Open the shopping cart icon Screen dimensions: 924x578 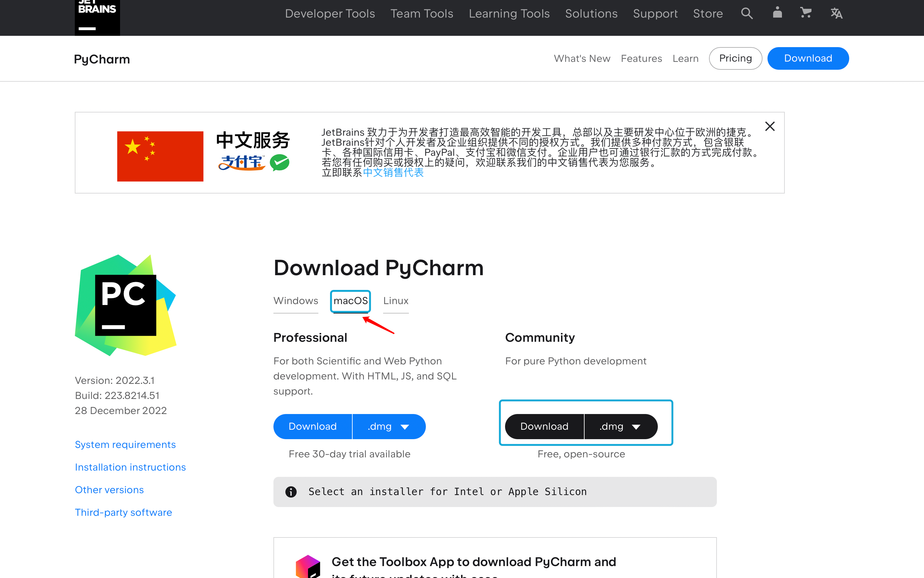point(806,13)
